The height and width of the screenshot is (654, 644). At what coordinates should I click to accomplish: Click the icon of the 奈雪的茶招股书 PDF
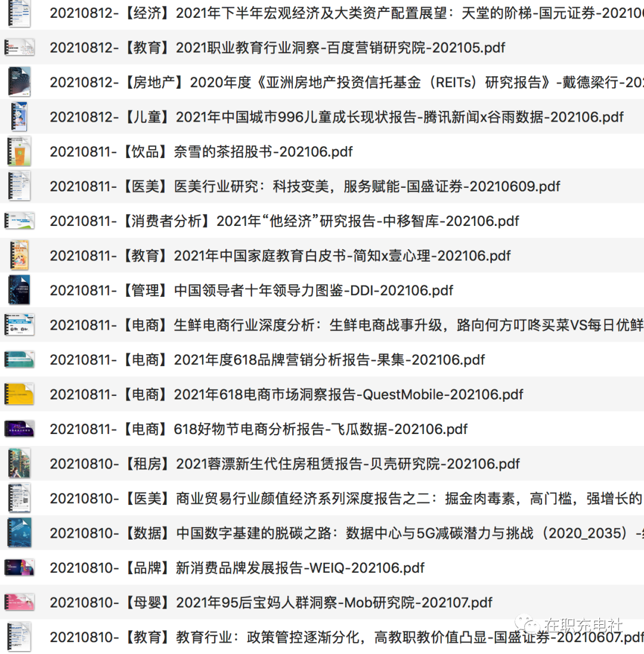(x=19, y=151)
